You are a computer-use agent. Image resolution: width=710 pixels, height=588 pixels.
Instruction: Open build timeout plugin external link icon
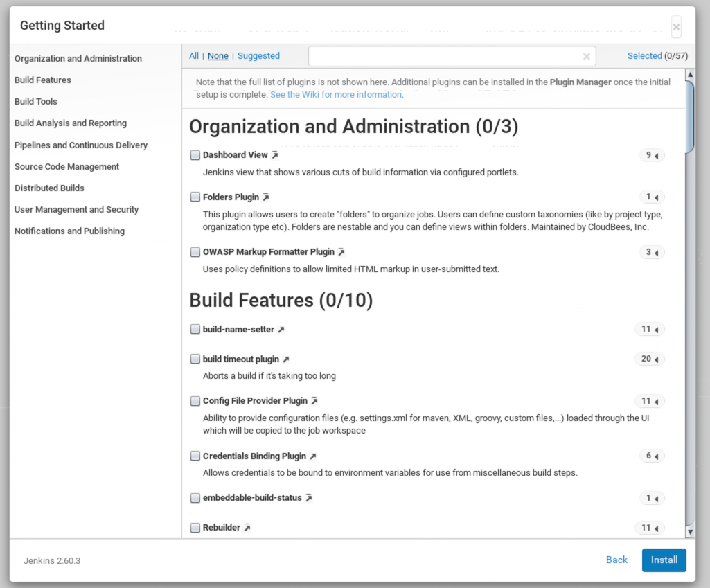(286, 359)
